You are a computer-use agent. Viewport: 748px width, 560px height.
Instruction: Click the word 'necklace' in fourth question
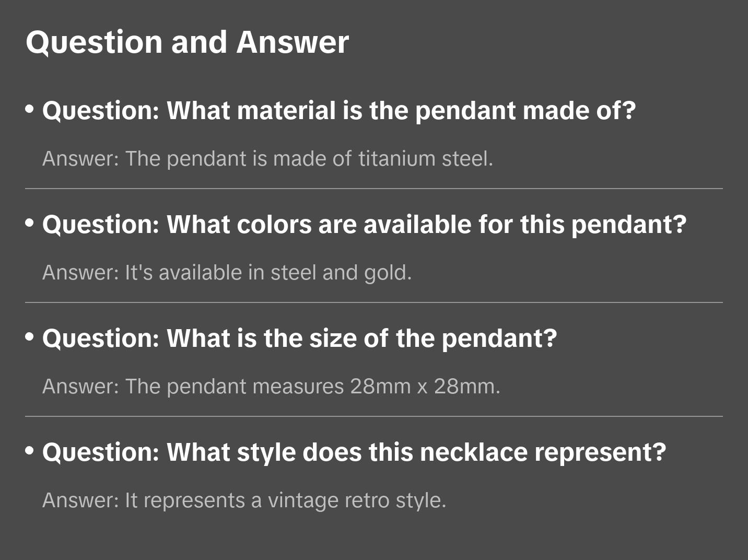tap(473, 452)
